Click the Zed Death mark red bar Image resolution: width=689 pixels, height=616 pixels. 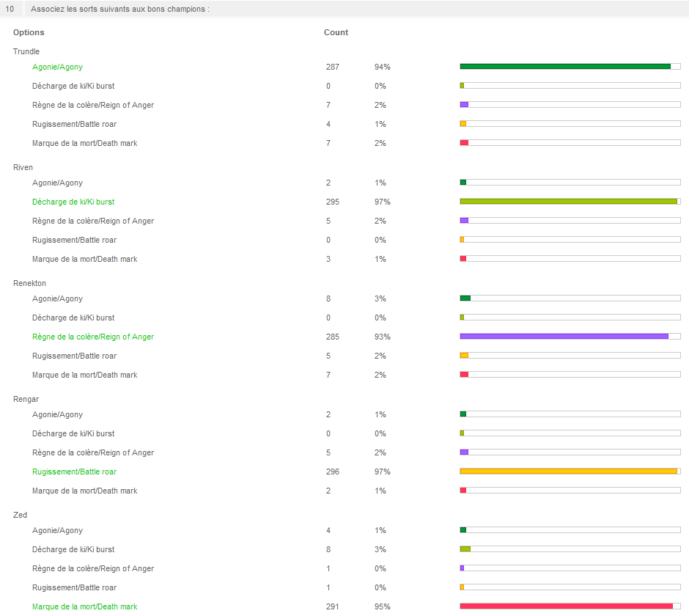[x=567, y=606]
